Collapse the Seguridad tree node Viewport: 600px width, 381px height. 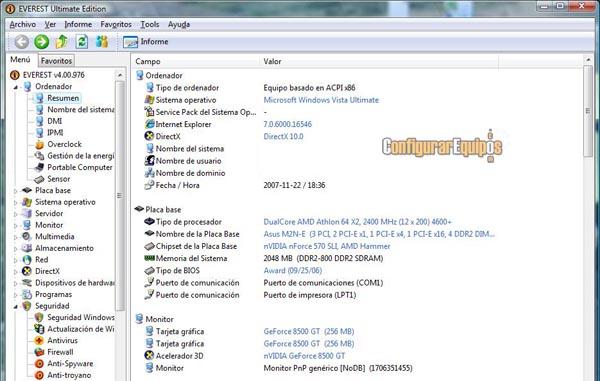pos(16,306)
